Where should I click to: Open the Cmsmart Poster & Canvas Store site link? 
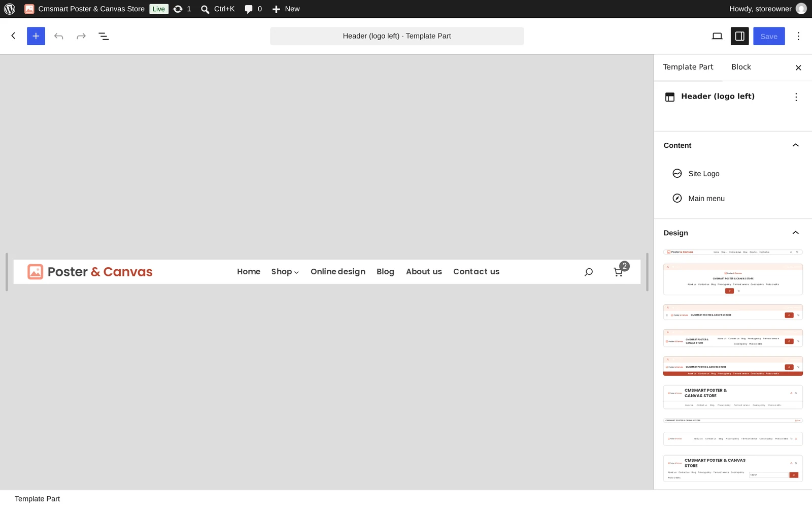click(84, 9)
